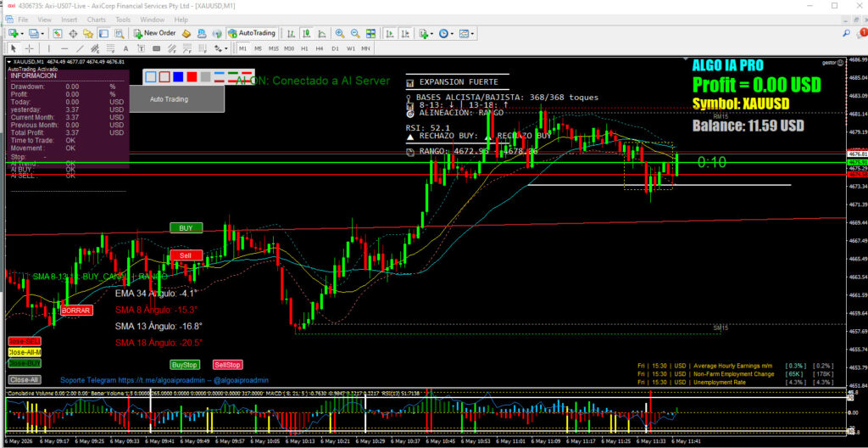Viewport: 868px width, 448px height.
Task: Toggle the AutoTrading toolbar button
Action: (252, 33)
